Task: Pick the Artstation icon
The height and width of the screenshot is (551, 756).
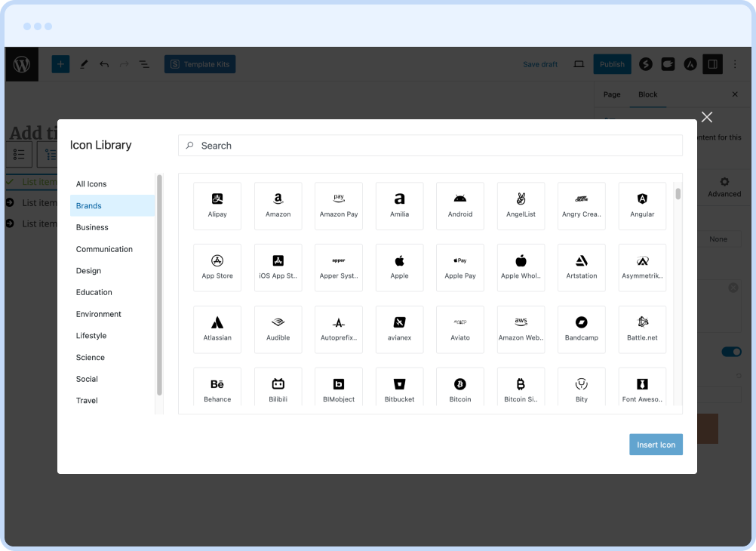Action: click(582, 268)
